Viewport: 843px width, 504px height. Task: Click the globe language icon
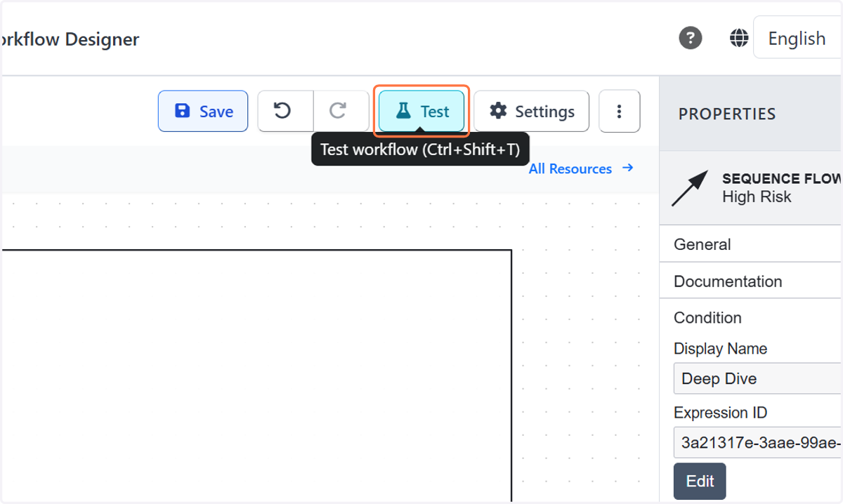(739, 38)
